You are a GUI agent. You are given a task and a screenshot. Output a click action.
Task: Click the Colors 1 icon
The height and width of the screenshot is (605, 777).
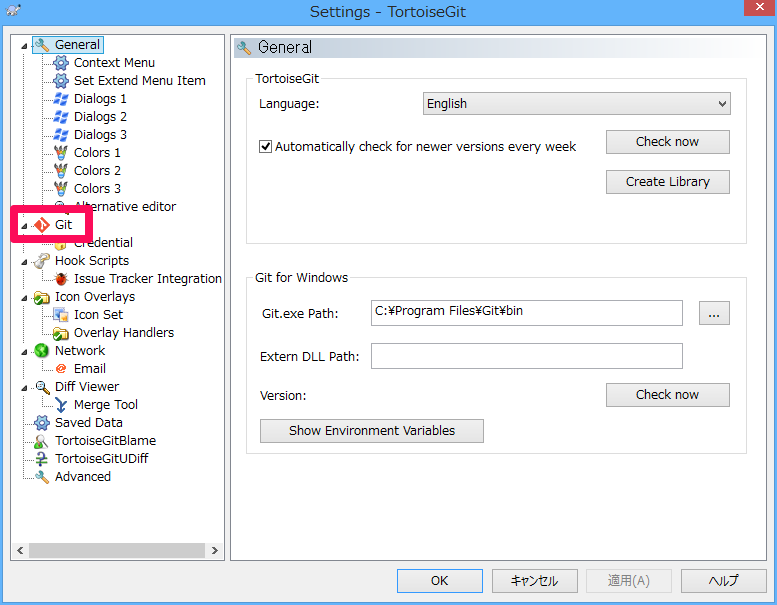[61, 153]
